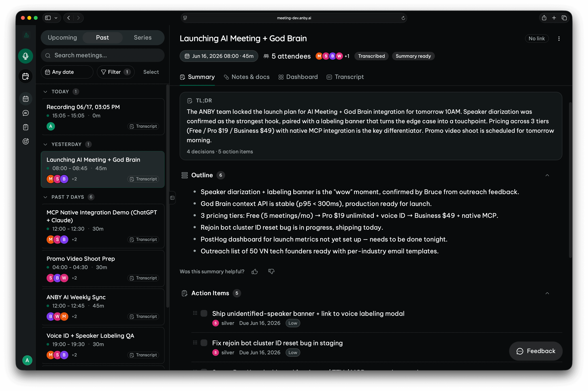This screenshot has width=588, height=391.
Task: Click the drag handle of 'Fix rejoin bot' item
Action: [195, 343]
